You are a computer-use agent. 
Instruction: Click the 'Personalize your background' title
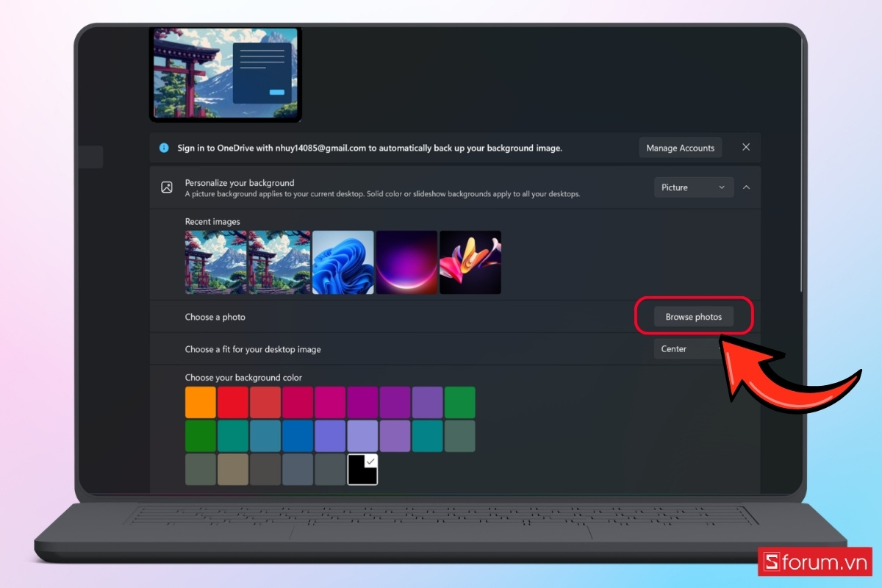point(240,182)
